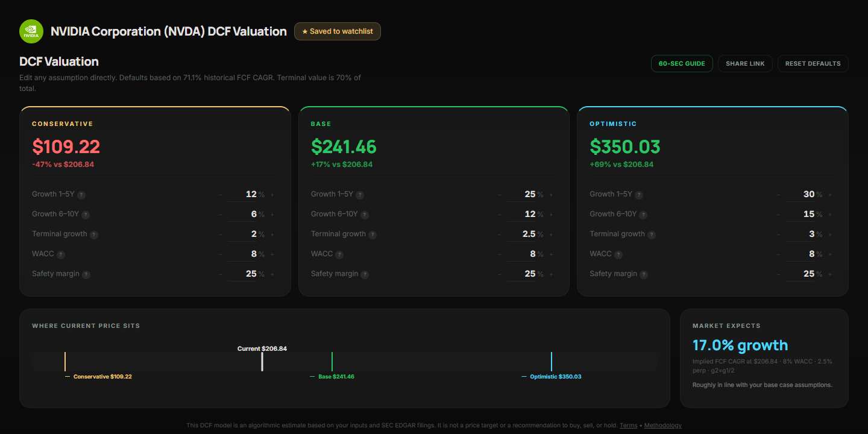This screenshot has width=868, height=434.
Task: Click the Optimistic $350.03 marker on price bar
Action: pyautogui.click(x=552, y=362)
